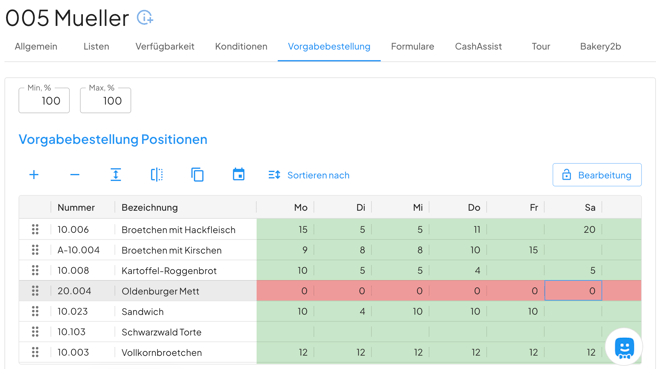
Task: Select Friday cell 10 for Sandwich
Action: (516, 311)
